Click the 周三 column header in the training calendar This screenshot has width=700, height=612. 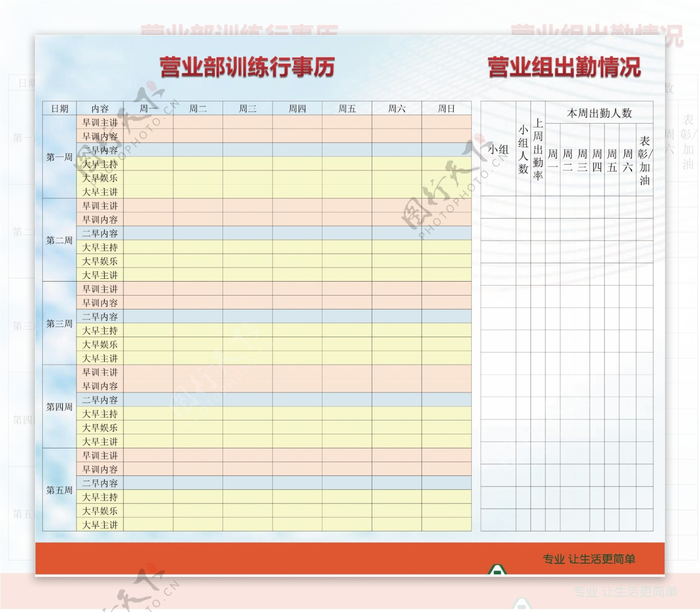248,108
